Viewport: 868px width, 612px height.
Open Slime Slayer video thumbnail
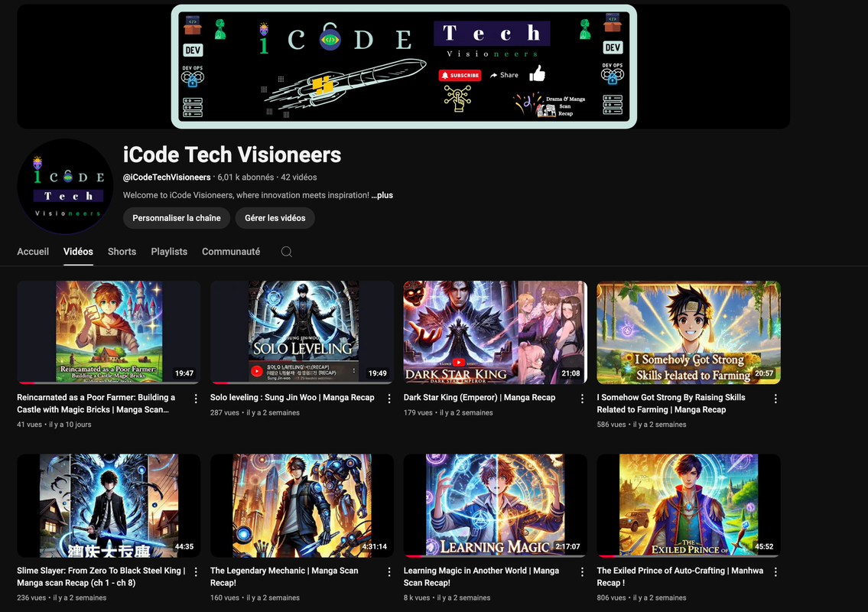(x=109, y=506)
